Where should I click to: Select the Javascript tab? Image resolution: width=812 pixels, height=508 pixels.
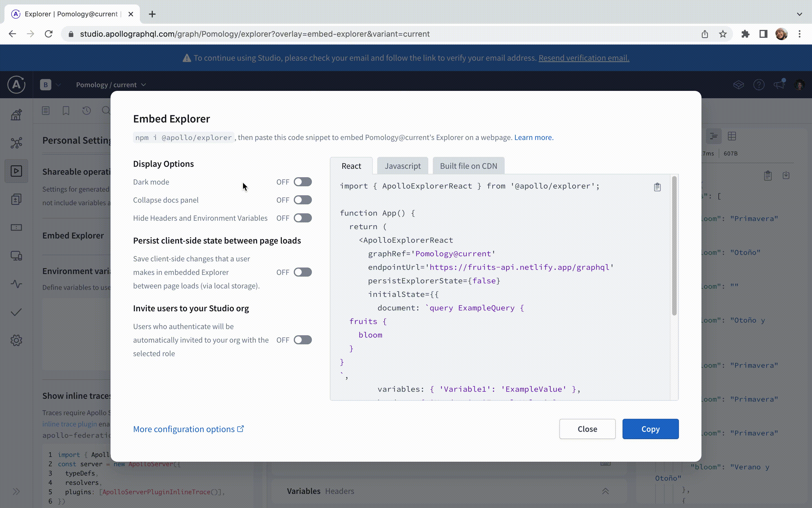(402, 166)
